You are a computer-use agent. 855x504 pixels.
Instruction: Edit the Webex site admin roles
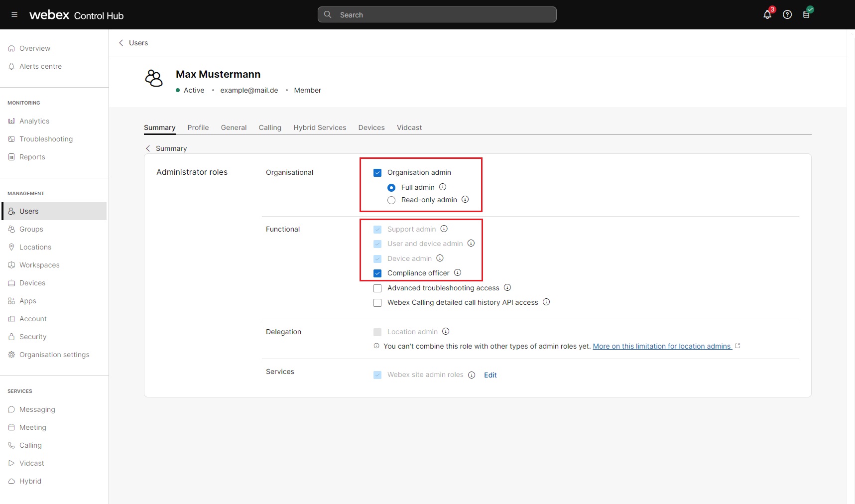coord(490,375)
